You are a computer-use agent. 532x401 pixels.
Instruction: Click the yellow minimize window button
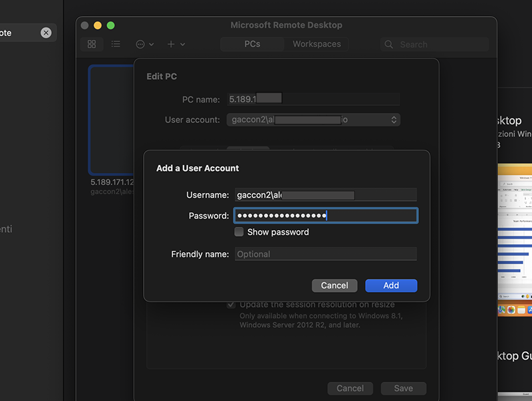[98, 25]
